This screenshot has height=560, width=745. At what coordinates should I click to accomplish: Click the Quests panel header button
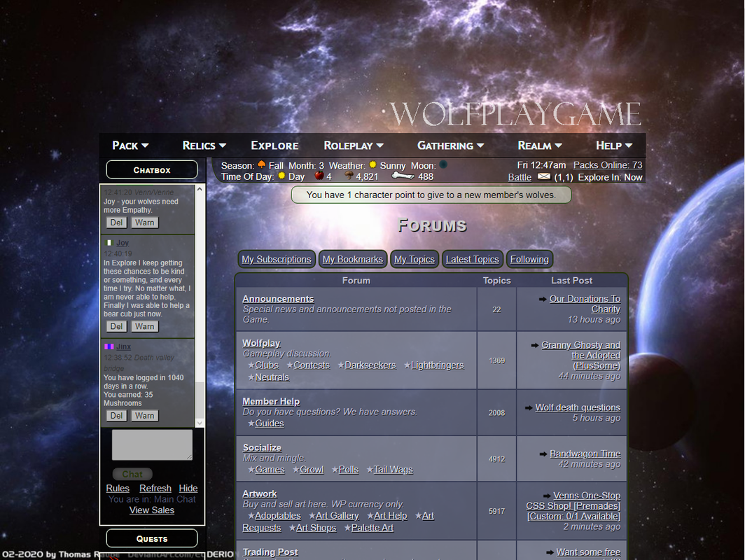click(152, 538)
